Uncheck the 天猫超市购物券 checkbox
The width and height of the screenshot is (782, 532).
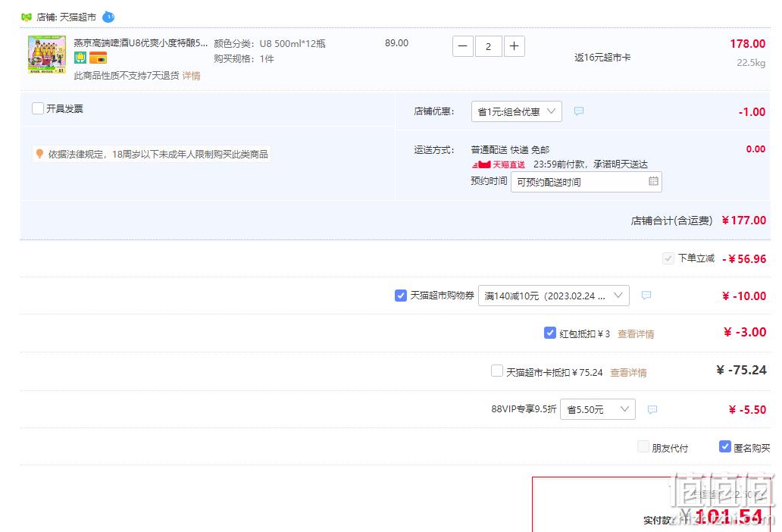[401, 296]
